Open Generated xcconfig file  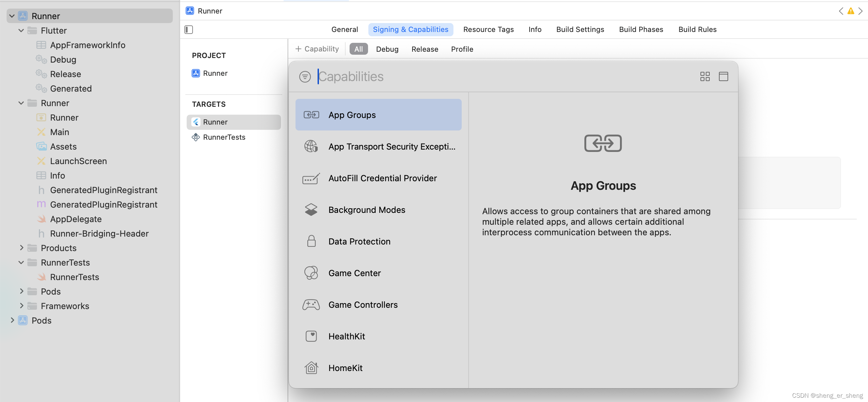(71, 89)
